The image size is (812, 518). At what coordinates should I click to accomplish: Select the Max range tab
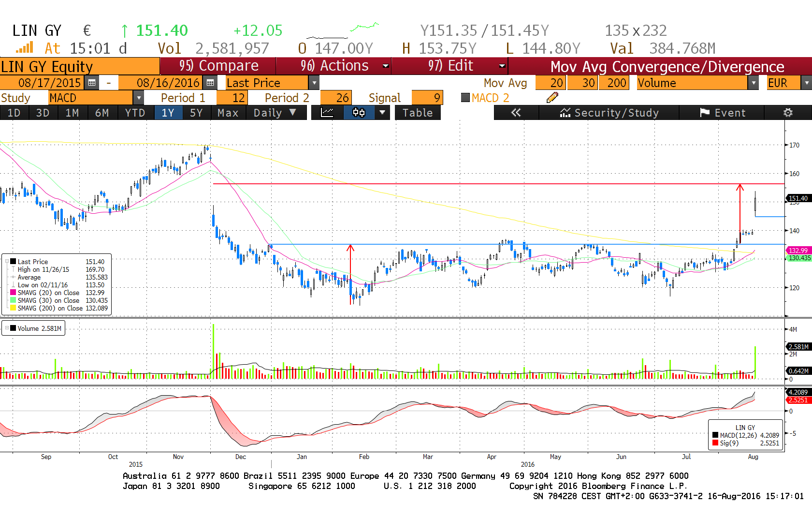click(228, 113)
